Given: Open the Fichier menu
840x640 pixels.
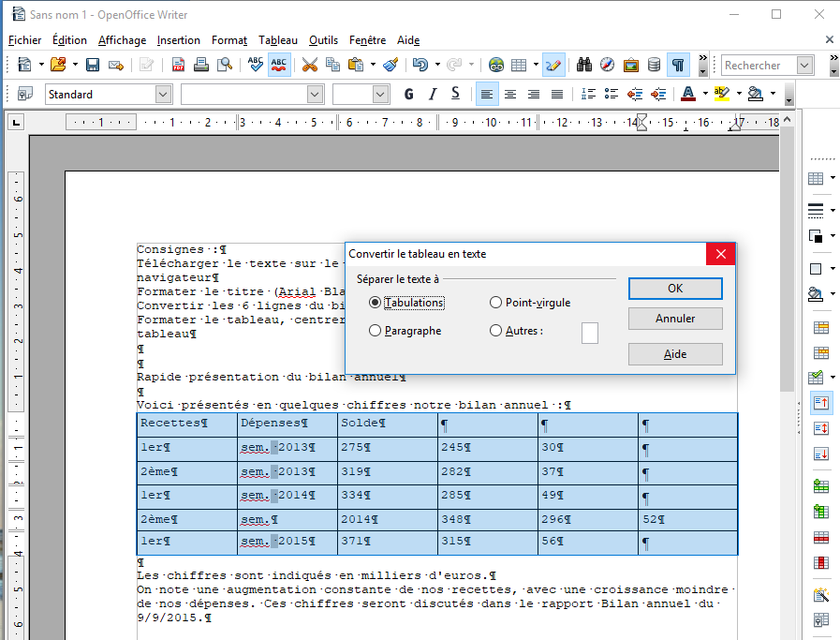Looking at the screenshot, I should click(x=24, y=40).
